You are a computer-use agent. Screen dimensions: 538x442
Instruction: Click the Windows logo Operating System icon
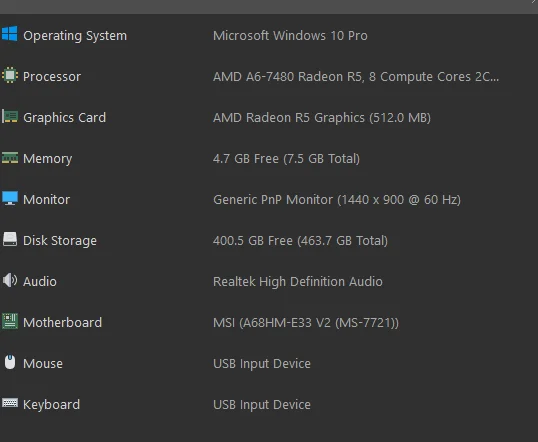pyautogui.click(x=10, y=34)
